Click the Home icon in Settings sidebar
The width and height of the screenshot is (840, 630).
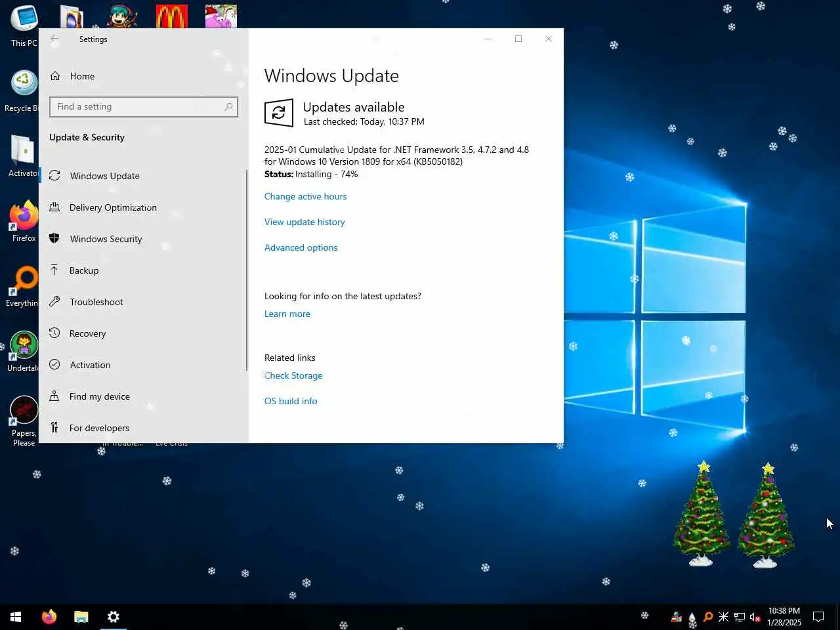pos(55,76)
